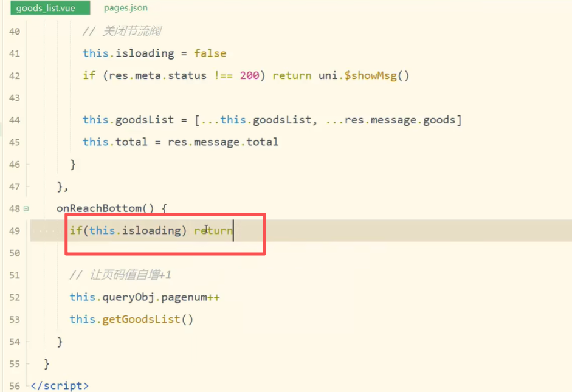
Task: Click 'isloading' in line 49
Action: 151,230
